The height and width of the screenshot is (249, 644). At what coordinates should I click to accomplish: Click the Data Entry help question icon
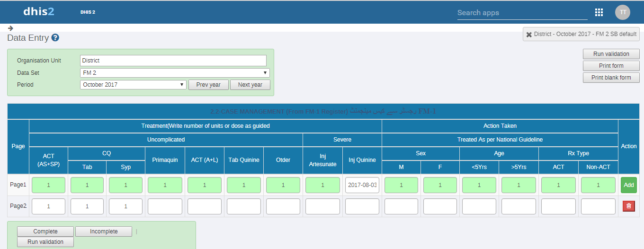pyautogui.click(x=55, y=38)
